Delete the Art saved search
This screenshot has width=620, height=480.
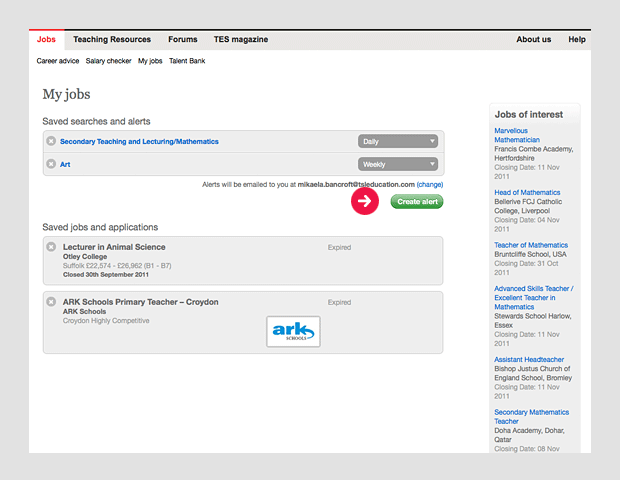51,164
